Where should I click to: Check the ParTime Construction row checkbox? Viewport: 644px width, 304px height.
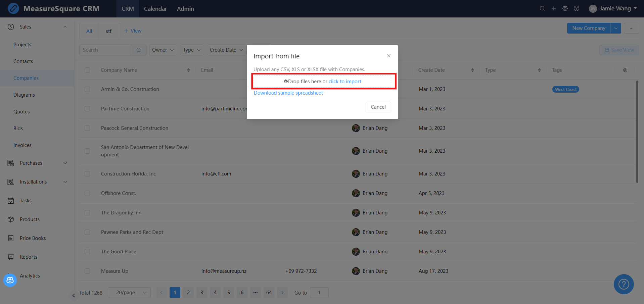(x=87, y=109)
